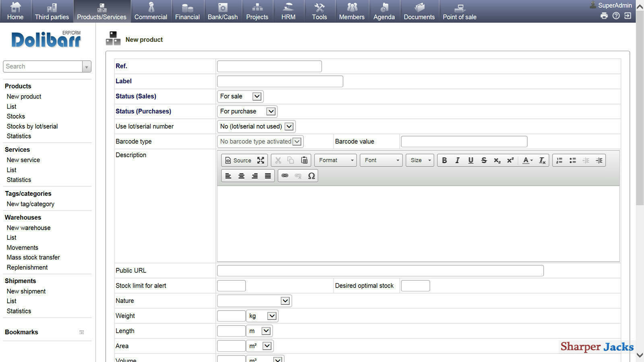Open the help icon top right
The width and height of the screenshot is (644, 362).
click(x=616, y=16)
